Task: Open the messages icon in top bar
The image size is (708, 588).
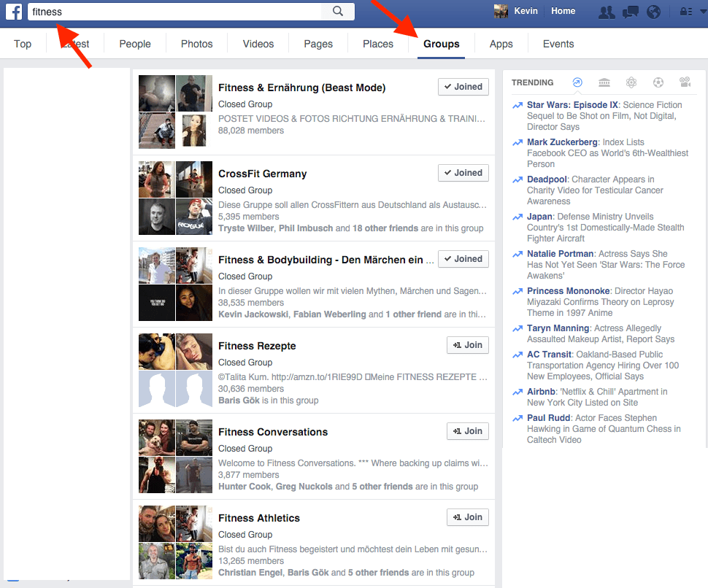Action: click(x=630, y=12)
